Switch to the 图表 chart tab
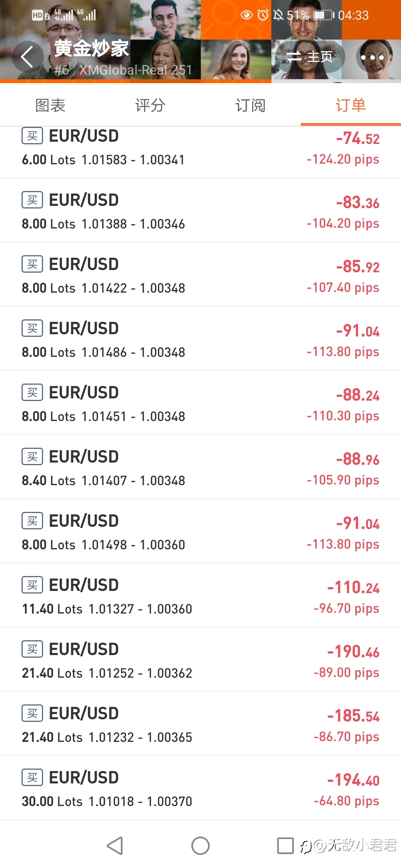 [50, 105]
